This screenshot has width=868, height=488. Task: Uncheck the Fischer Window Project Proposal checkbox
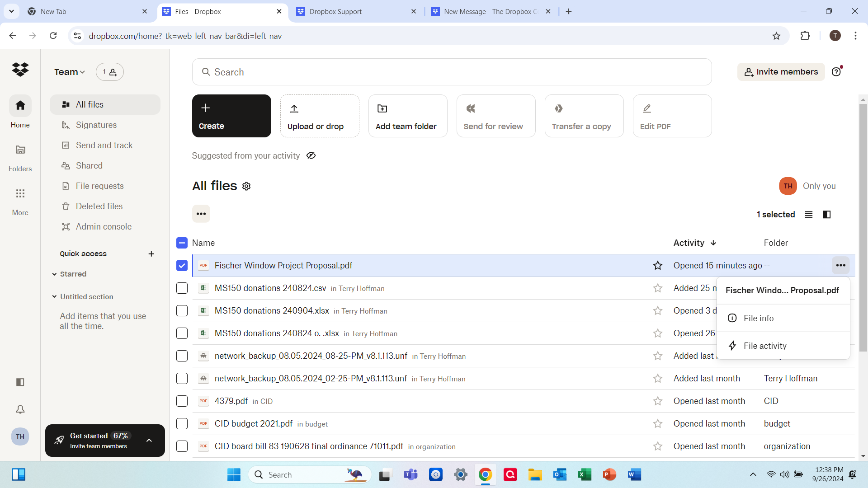182,266
